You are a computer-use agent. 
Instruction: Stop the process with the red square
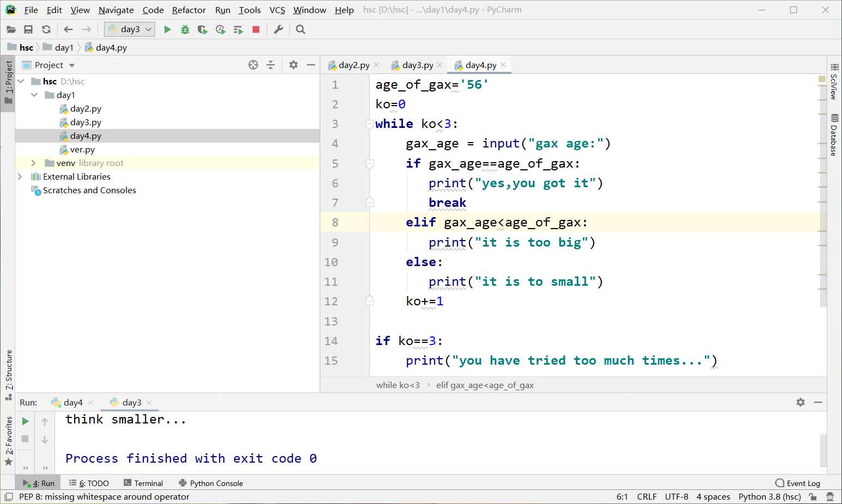[256, 29]
